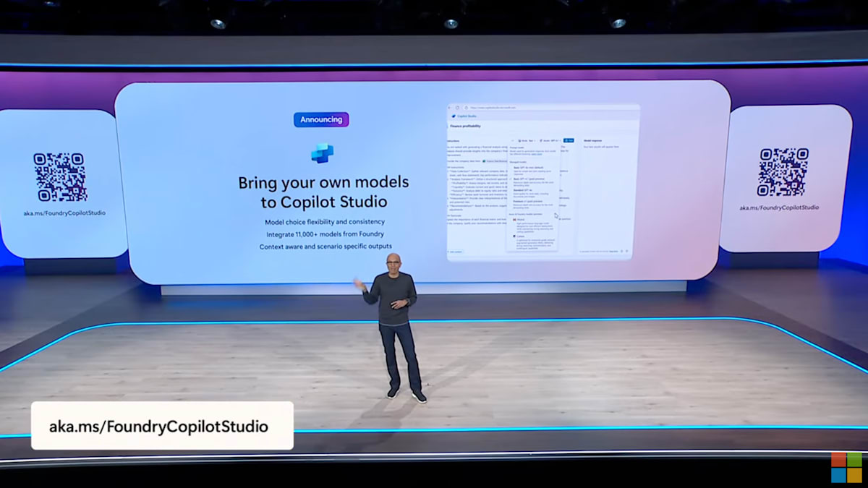Click the "Bring your own models" heading line
The height and width of the screenshot is (488, 868).
point(323,182)
